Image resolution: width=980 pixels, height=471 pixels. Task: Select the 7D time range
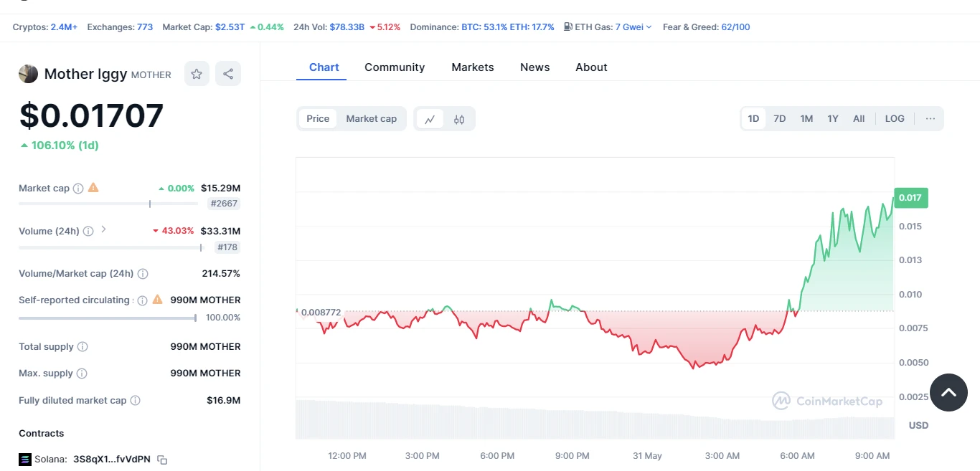tap(779, 119)
